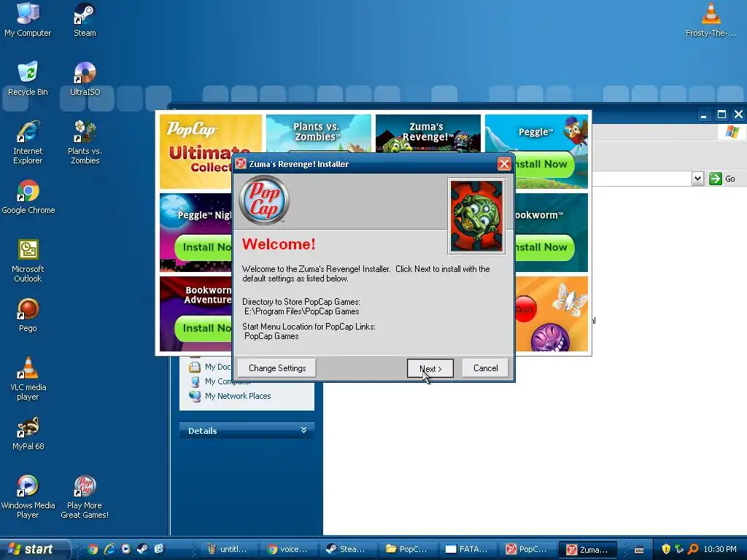Open the Frosty-The VLC file icon
This screenshot has height=560, width=747.
711,20
